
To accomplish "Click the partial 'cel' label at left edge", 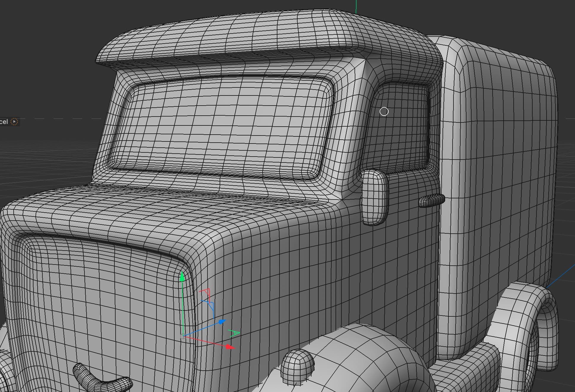I will point(4,122).
